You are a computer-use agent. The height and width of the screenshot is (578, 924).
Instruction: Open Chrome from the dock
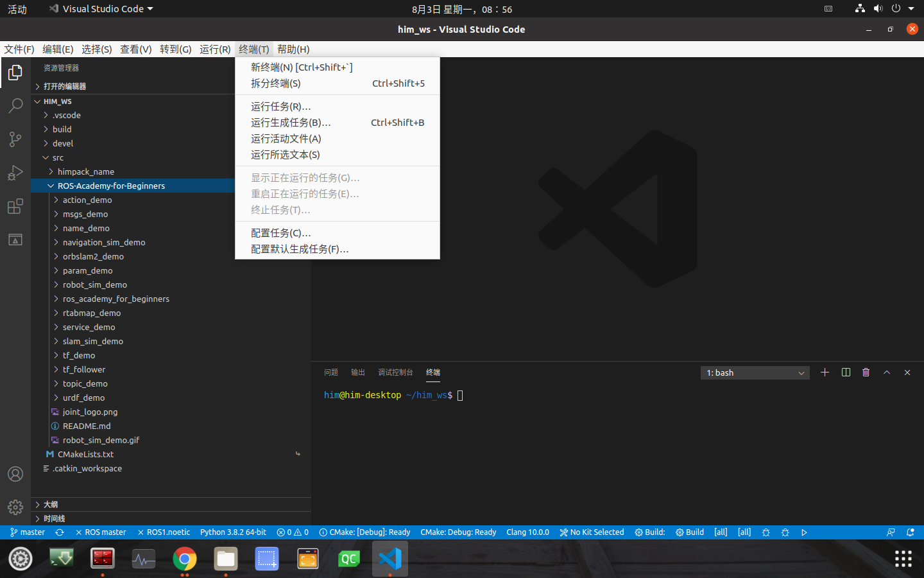point(185,559)
